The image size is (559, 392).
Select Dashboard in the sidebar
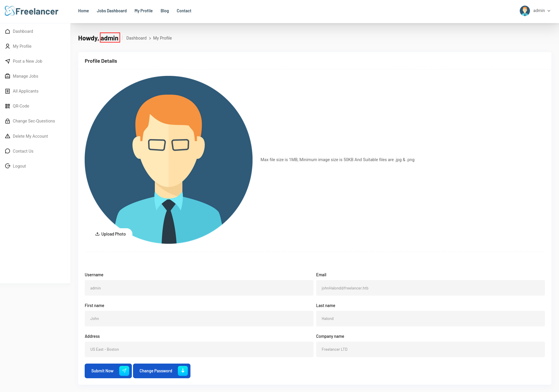coord(23,31)
